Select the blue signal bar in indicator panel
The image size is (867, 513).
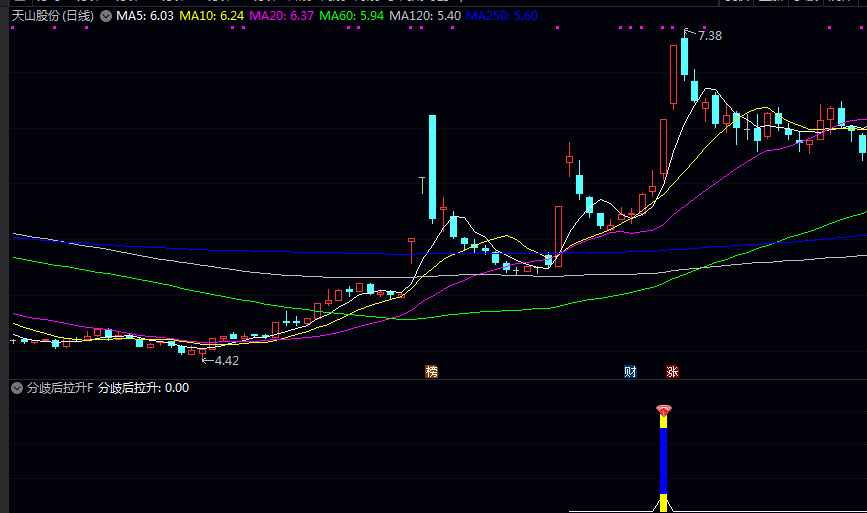pos(664,461)
